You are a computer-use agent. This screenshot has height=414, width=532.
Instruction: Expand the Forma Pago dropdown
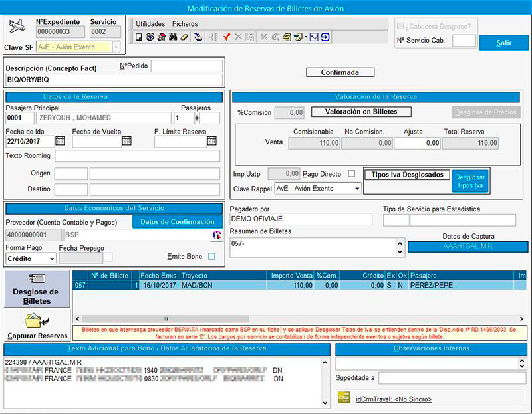tap(51, 259)
